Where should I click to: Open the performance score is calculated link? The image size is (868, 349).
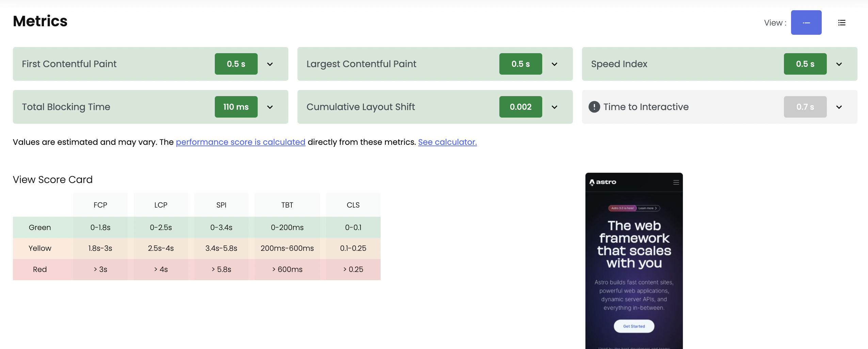[240, 142]
